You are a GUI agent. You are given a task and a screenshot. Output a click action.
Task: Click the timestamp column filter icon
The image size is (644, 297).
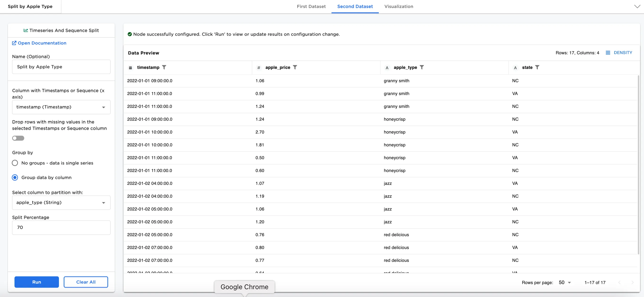coord(164,67)
